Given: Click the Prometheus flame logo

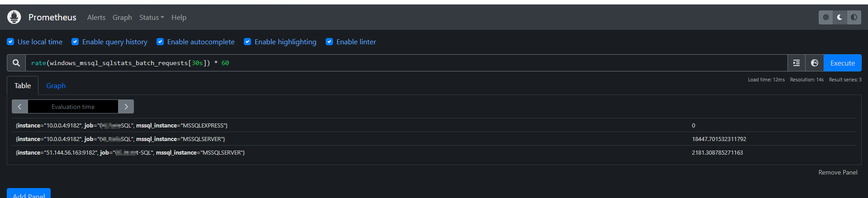Looking at the screenshot, I should point(14,17).
